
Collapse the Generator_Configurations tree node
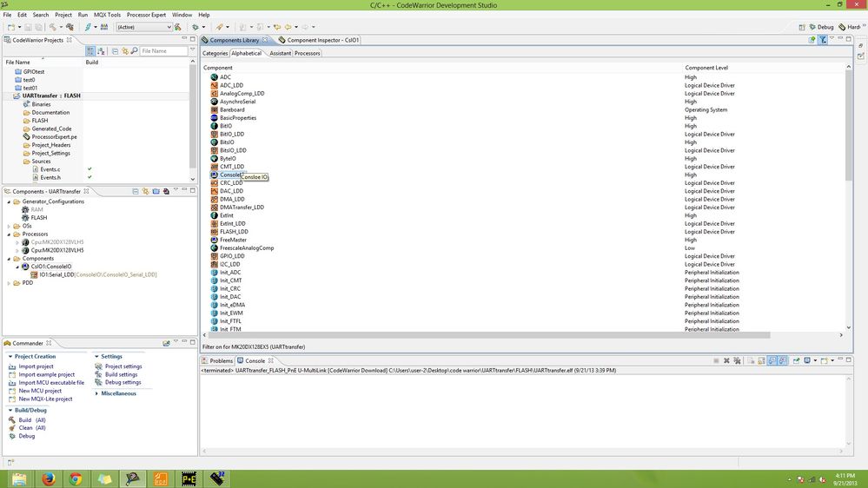tap(9, 201)
